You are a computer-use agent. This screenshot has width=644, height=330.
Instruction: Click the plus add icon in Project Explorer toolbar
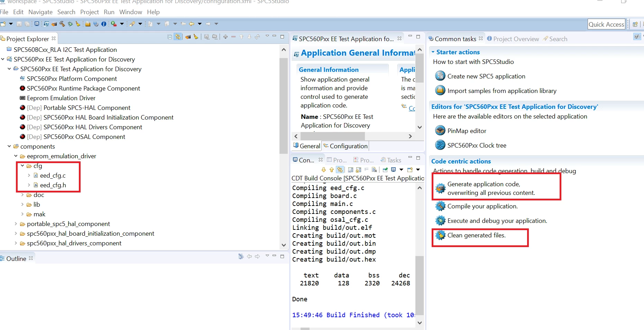[226, 37]
